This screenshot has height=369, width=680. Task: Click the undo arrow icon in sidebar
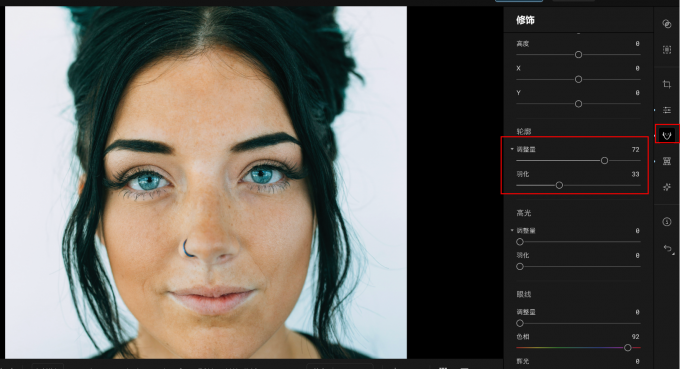pyautogui.click(x=667, y=248)
